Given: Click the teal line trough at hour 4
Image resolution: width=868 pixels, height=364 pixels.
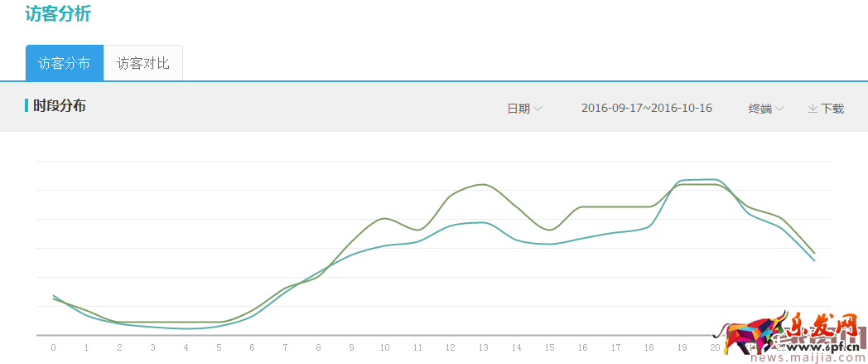Looking at the screenshot, I should pyautogui.click(x=186, y=328).
